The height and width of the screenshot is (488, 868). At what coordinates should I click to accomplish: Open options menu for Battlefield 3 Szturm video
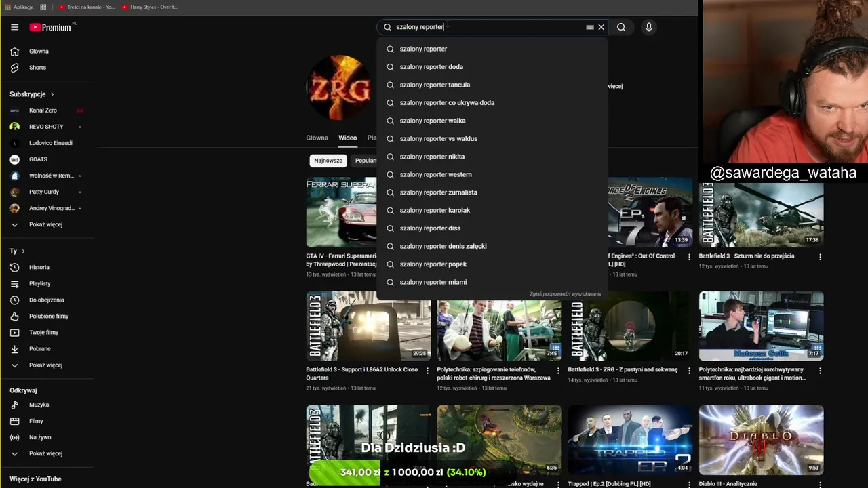[820, 257]
